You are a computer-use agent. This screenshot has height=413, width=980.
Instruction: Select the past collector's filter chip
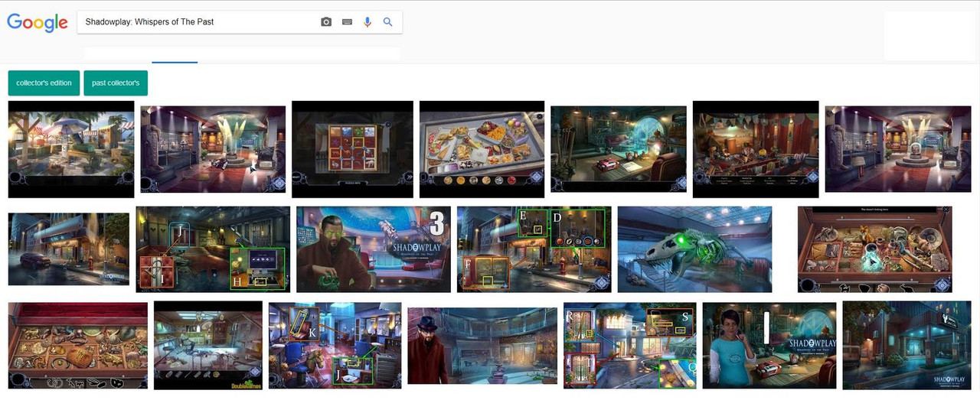click(116, 83)
